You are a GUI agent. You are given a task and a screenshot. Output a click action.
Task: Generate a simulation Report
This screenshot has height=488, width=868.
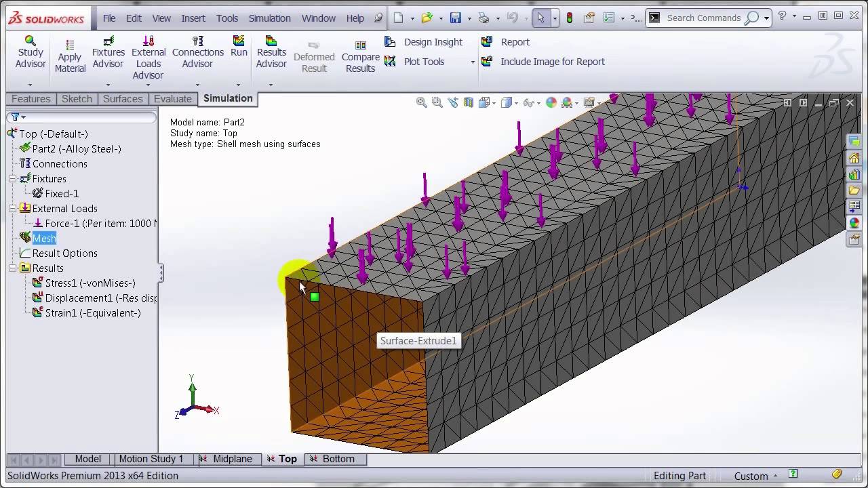[505, 42]
